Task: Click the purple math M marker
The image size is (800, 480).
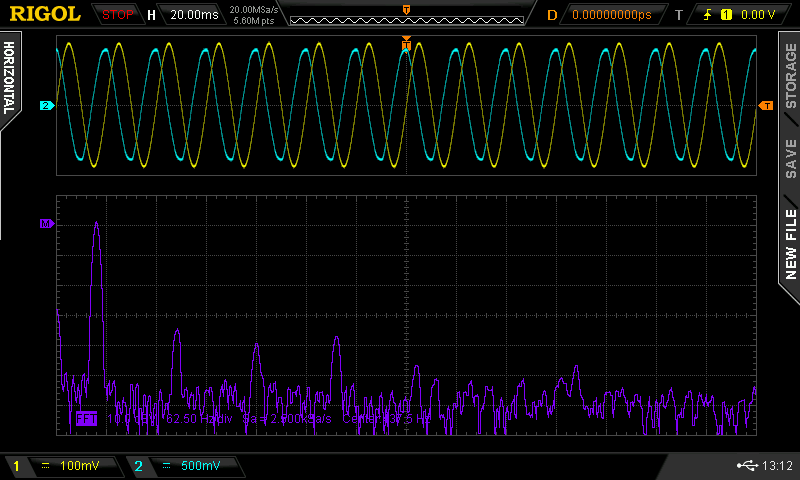Action: [x=45, y=223]
